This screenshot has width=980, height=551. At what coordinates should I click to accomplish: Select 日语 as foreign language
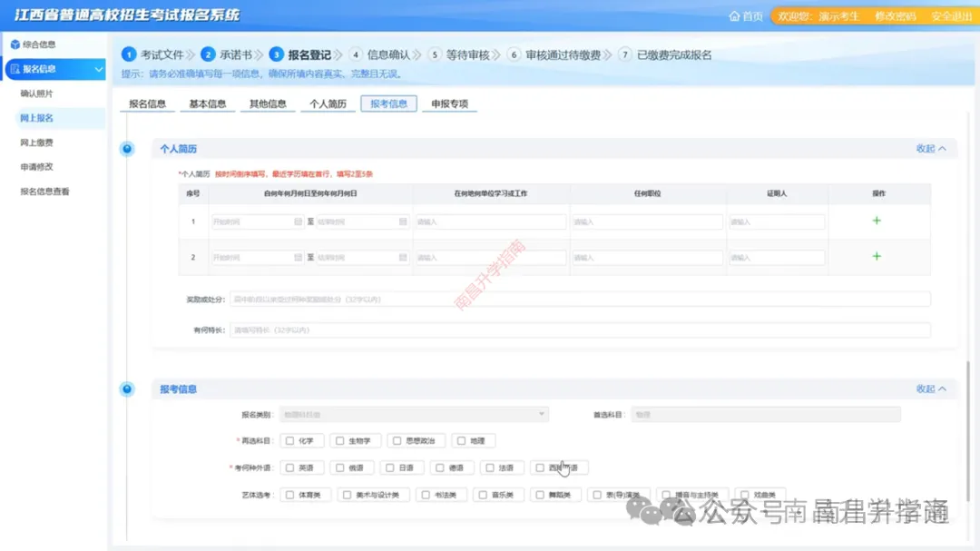pos(389,467)
